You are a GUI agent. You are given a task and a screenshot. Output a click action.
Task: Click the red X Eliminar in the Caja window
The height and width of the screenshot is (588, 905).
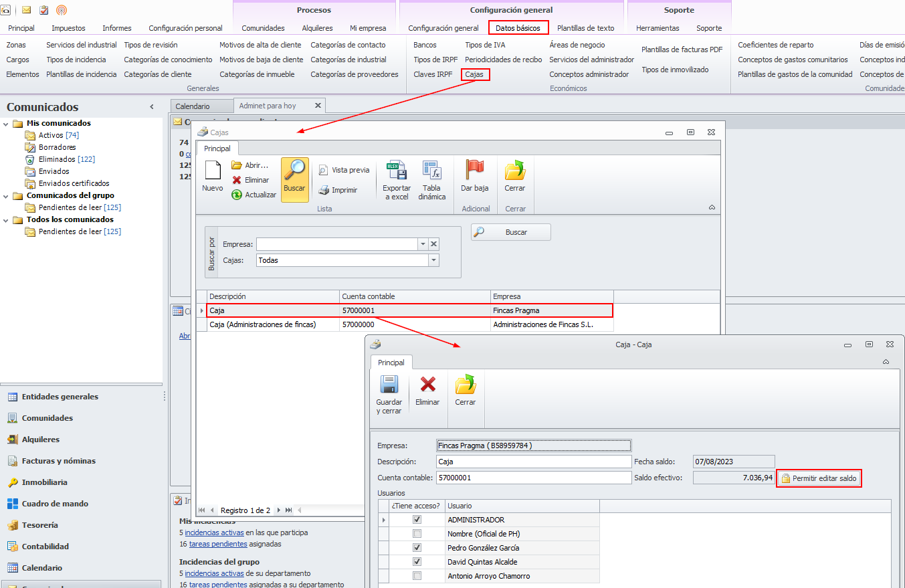[x=427, y=391]
